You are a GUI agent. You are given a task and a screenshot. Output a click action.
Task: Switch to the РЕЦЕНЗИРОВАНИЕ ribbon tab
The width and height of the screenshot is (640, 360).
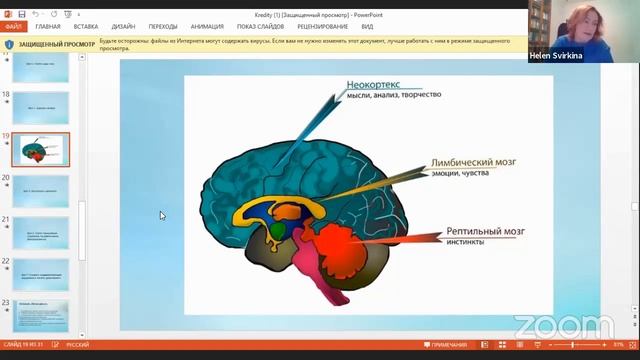(x=322, y=27)
